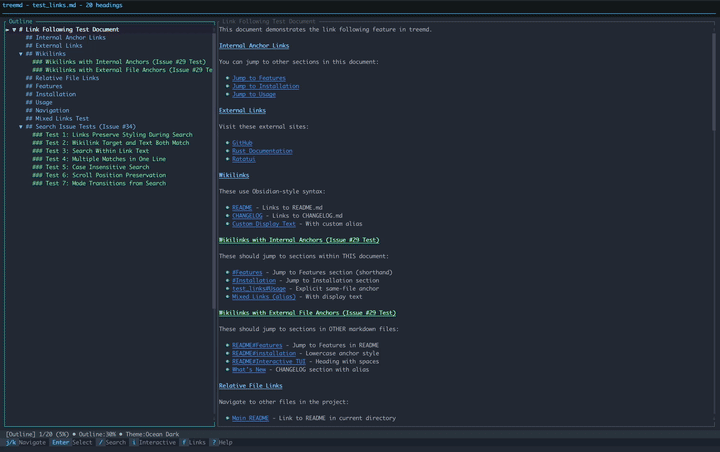Viewport: 720px width, 452px height.
Task: Select Test 5: Case Insensitive Search
Action: click(90, 167)
